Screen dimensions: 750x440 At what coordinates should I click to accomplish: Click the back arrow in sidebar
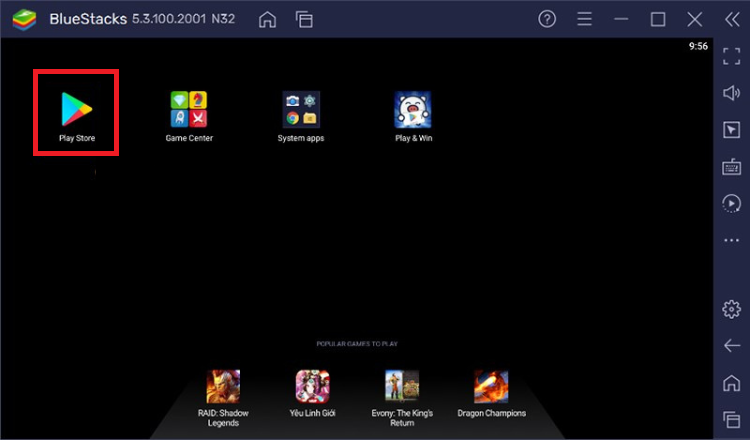pyautogui.click(x=731, y=345)
